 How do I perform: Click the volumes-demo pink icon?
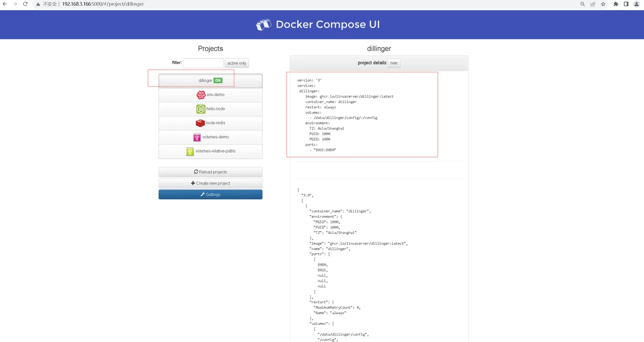pos(197,137)
